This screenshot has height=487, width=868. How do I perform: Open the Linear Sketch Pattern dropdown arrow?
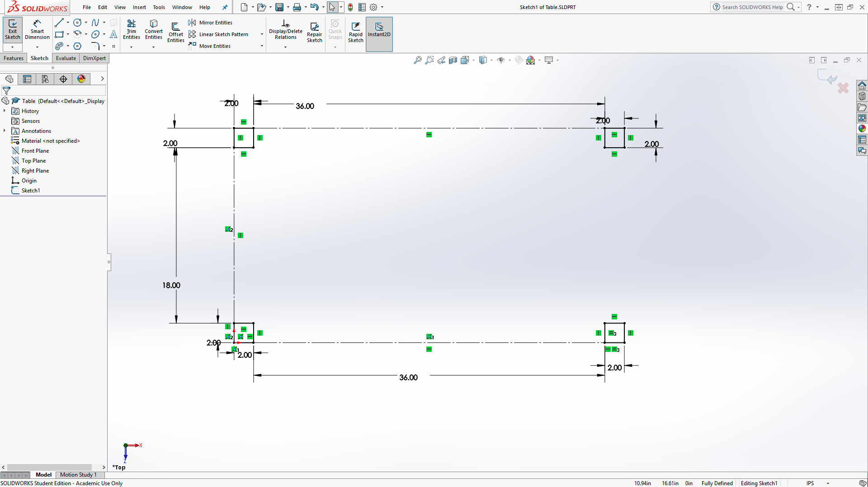pos(262,34)
